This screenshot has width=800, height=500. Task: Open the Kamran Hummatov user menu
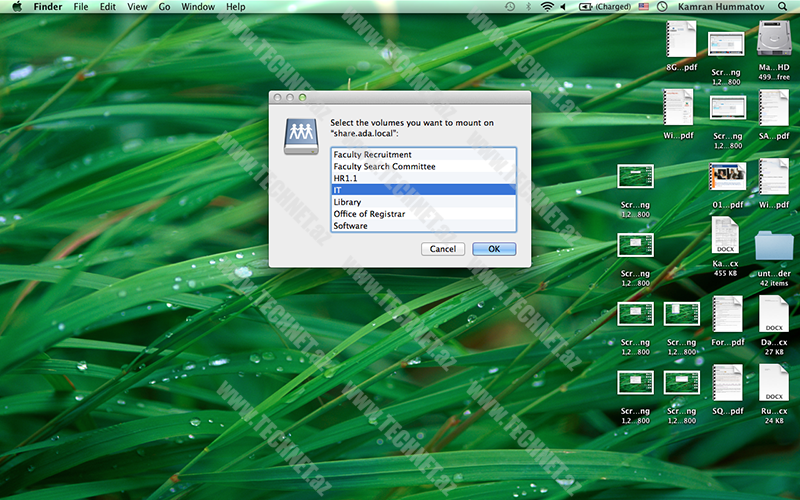pos(721,7)
